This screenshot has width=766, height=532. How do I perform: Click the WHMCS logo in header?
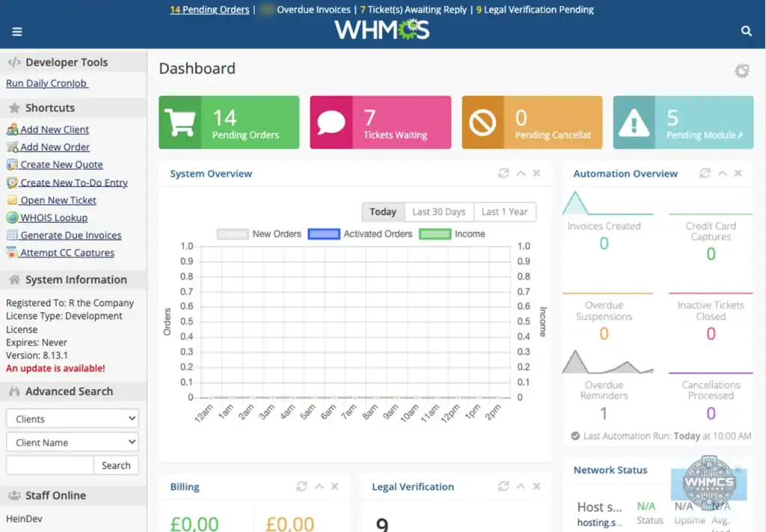[x=382, y=30]
